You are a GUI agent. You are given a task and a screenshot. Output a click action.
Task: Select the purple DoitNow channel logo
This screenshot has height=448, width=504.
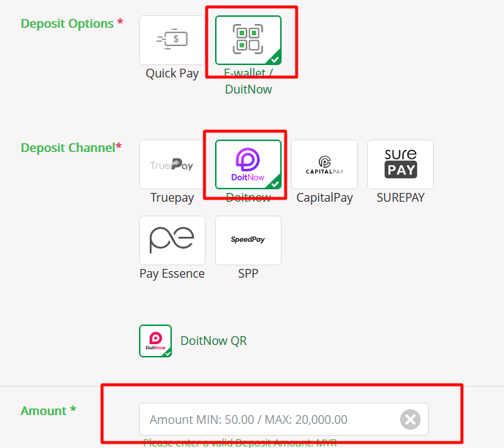[x=248, y=164]
